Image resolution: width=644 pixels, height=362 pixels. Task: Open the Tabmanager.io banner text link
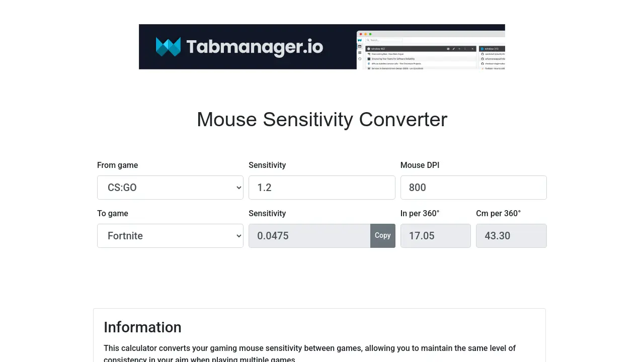(x=255, y=47)
